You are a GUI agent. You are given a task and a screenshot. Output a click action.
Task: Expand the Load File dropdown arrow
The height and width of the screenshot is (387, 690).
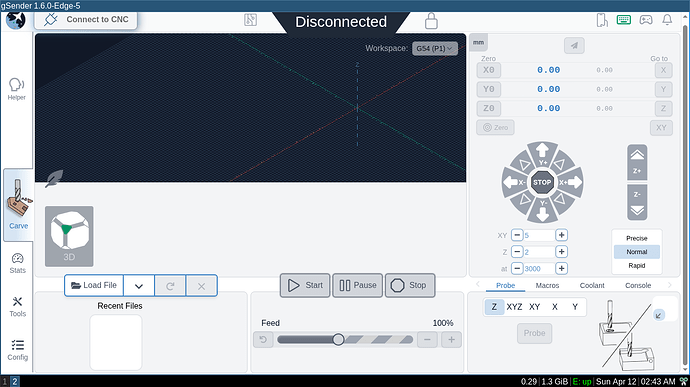139,286
